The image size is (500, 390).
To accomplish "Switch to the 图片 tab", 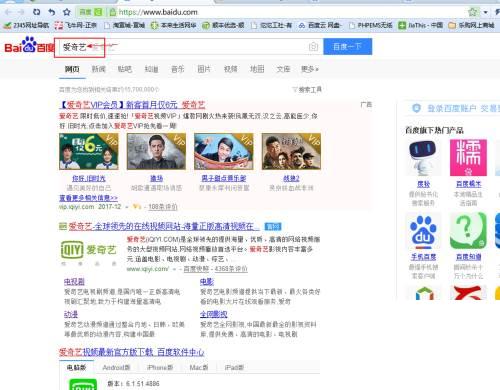I will click(x=204, y=69).
